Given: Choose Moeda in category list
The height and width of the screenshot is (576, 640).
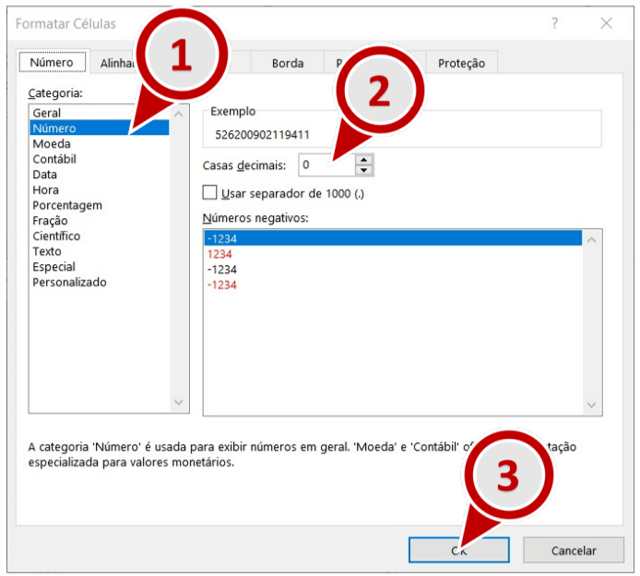Looking at the screenshot, I should pos(52,144).
